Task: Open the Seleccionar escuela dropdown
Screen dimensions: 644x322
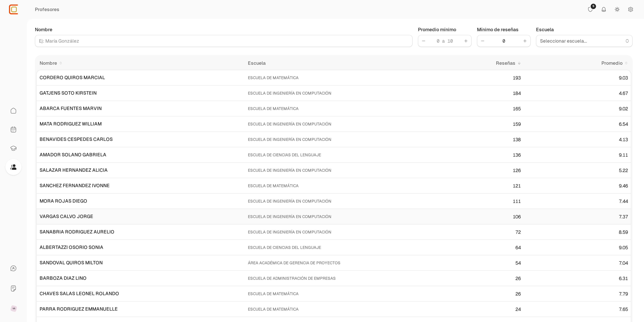Action: click(584, 41)
